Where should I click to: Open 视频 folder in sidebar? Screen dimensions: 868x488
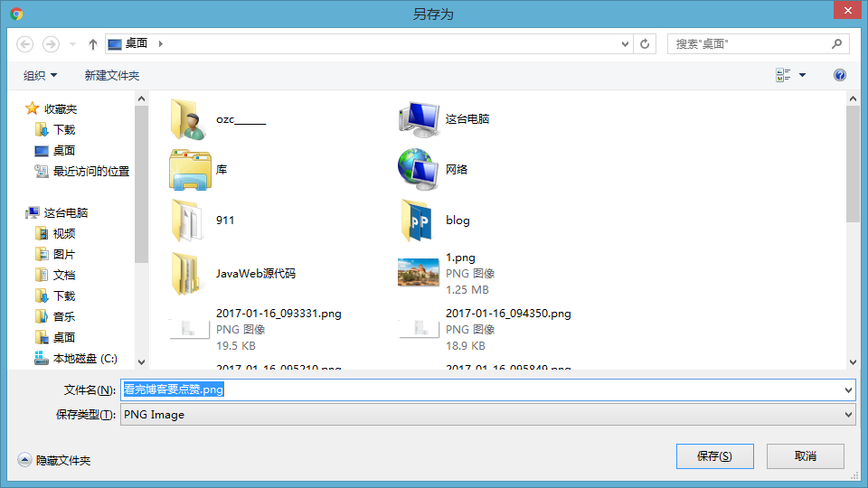[x=55, y=233]
